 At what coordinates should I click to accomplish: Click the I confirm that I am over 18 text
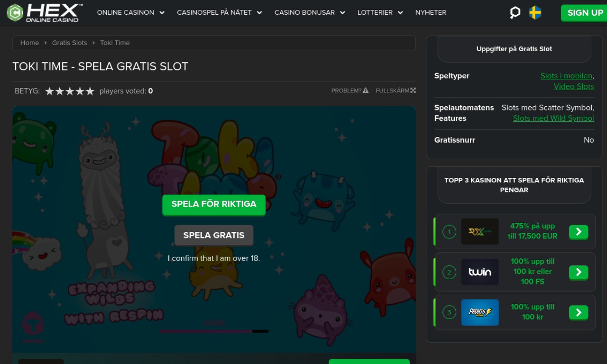pos(214,258)
